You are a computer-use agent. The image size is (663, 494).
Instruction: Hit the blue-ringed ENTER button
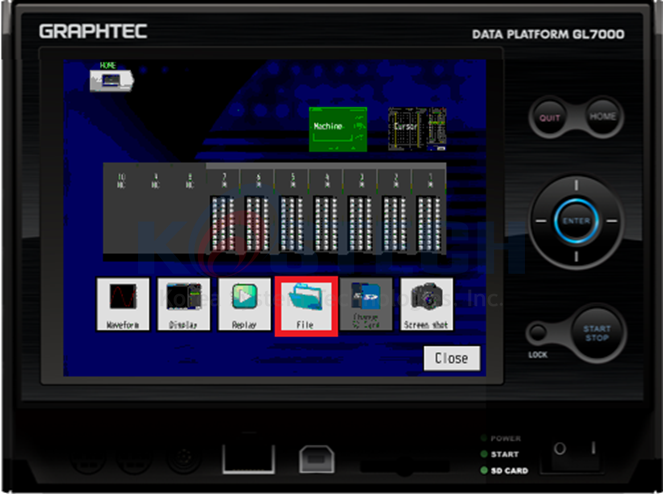pyautogui.click(x=576, y=221)
